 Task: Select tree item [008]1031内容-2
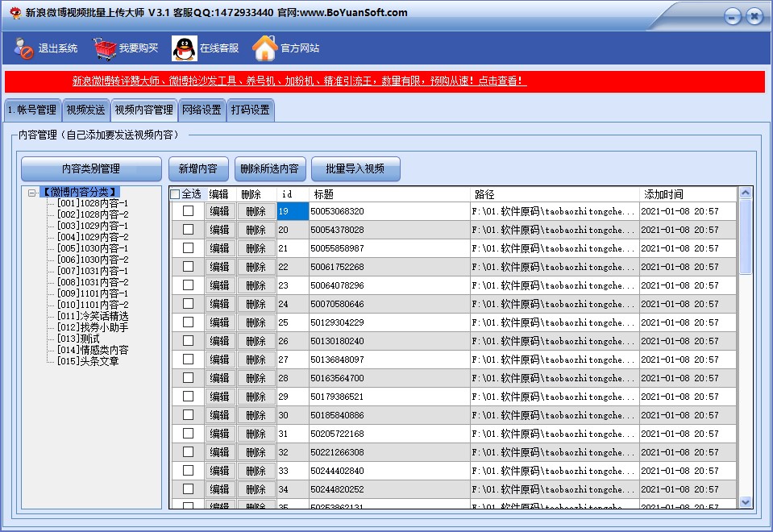click(x=93, y=282)
